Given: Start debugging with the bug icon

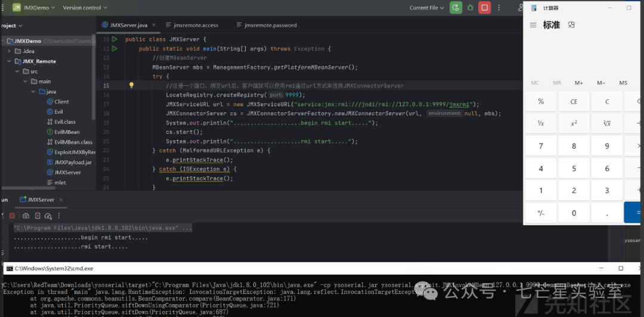Looking at the screenshot, I should point(470,7).
